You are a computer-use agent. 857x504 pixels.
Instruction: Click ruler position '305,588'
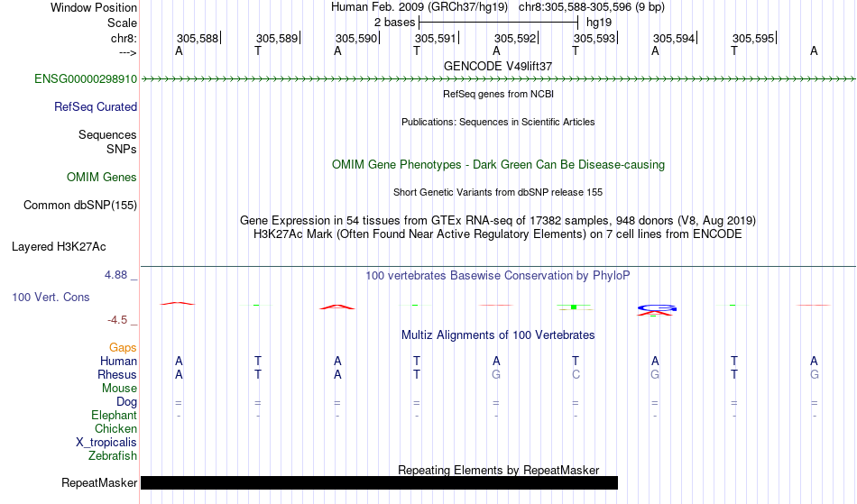[198, 38]
